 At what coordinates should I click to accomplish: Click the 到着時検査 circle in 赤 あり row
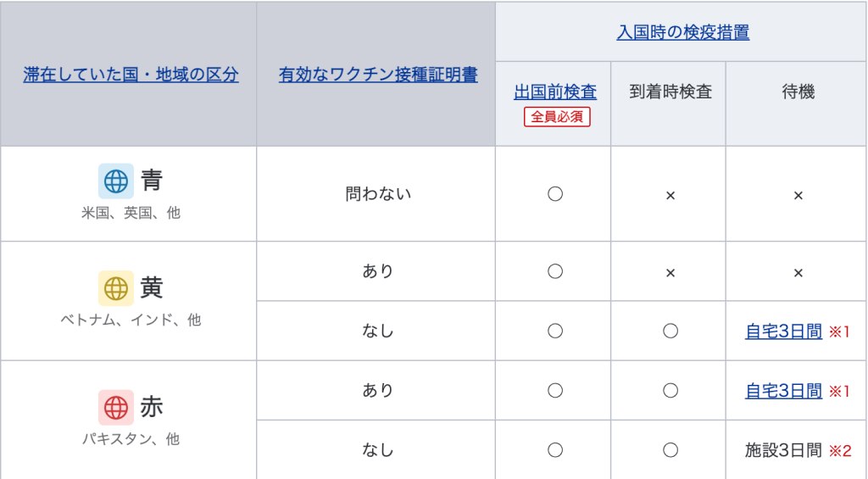(x=670, y=390)
